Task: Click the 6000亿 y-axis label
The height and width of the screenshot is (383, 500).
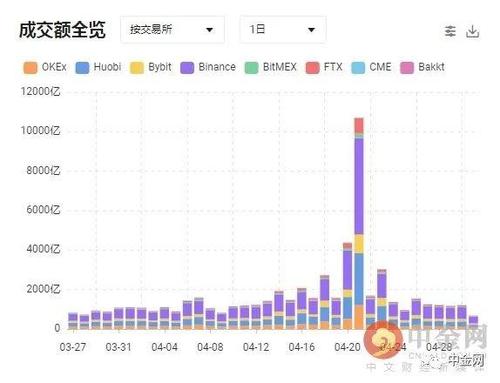Action: click(43, 209)
